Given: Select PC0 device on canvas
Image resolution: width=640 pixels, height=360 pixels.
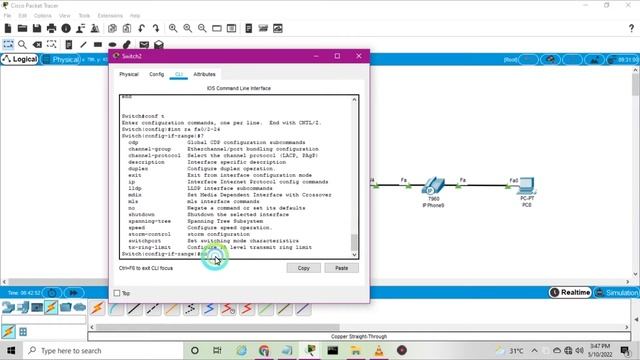Looking at the screenshot, I should (x=527, y=186).
